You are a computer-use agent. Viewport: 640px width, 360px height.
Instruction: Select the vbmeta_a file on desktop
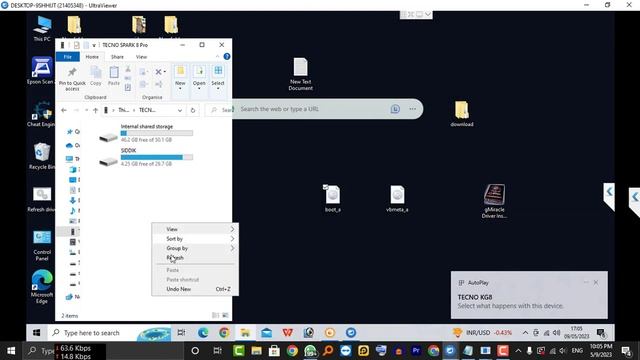coord(397,198)
